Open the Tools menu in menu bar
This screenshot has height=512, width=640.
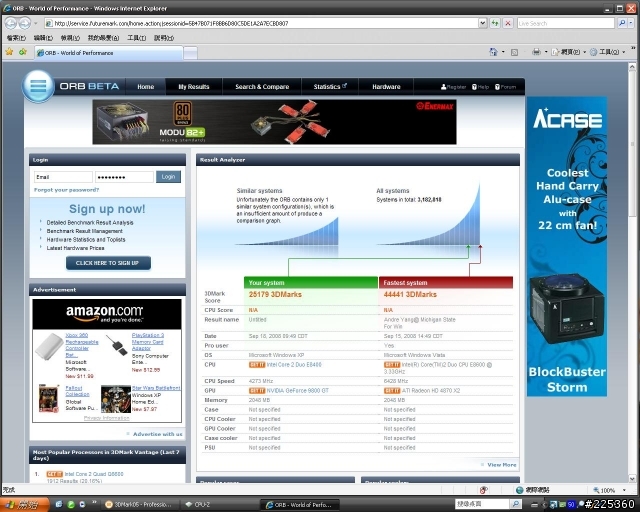pos(136,38)
